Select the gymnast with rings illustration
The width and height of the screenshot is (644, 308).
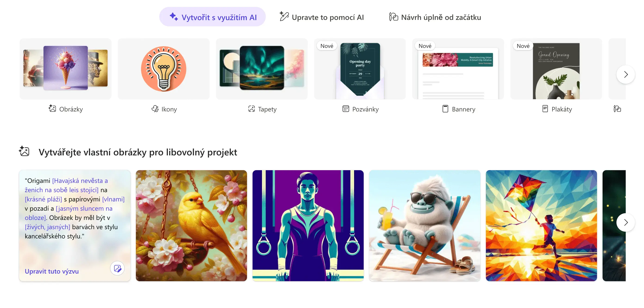[x=308, y=226]
